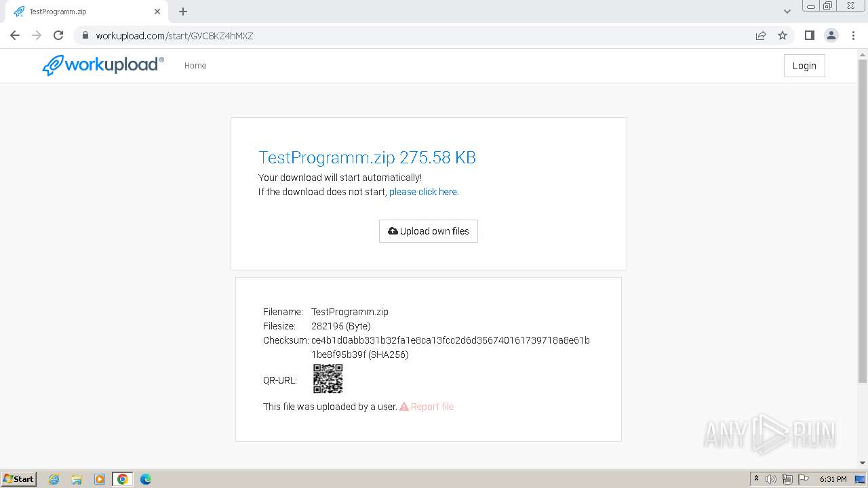Click the SHA256 checksum text
This screenshot has width=868, height=488.
click(450, 347)
